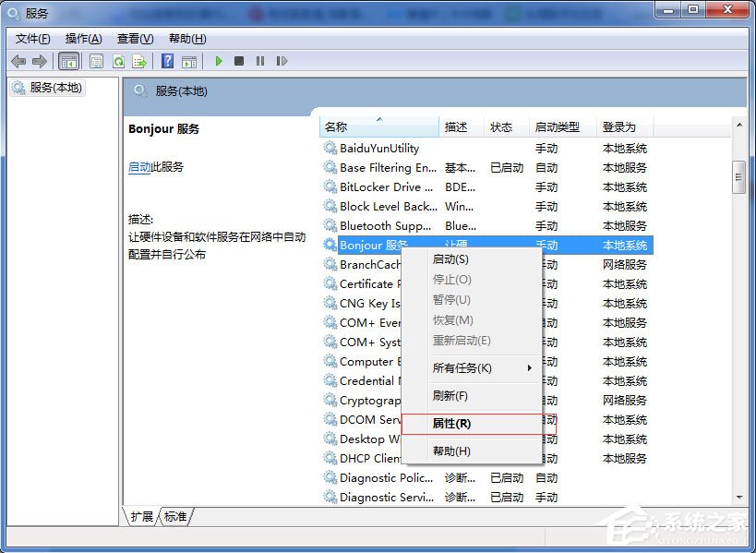The width and height of the screenshot is (756, 553).
Task: Click the forward navigation arrow
Action: [38, 61]
